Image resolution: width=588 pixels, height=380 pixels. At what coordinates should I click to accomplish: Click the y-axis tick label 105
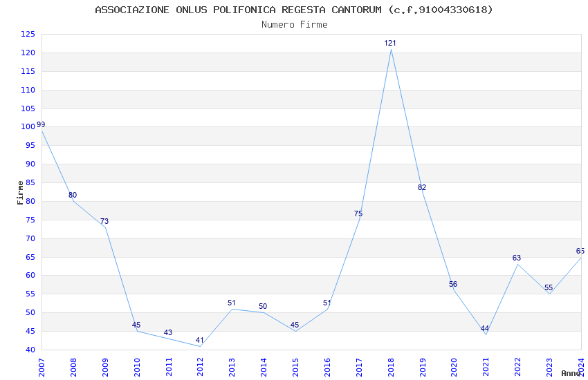click(28, 108)
